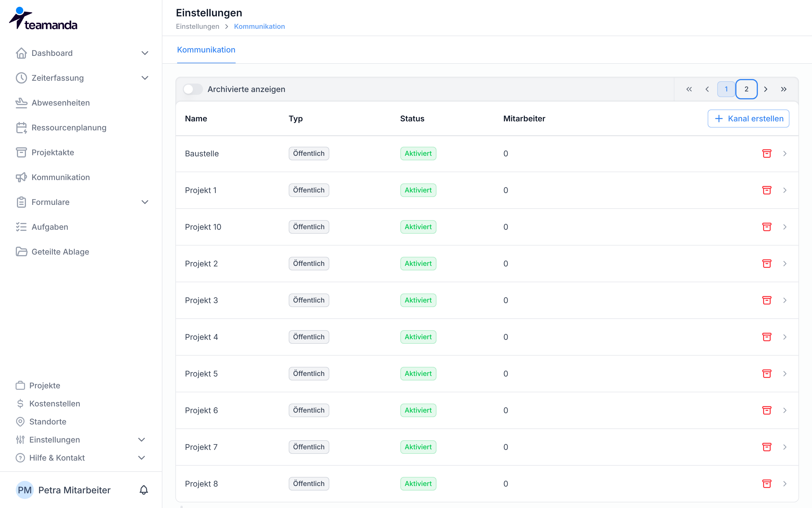Screen dimensions: 812x508
Task: Go to page 2
Action: [746, 89]
